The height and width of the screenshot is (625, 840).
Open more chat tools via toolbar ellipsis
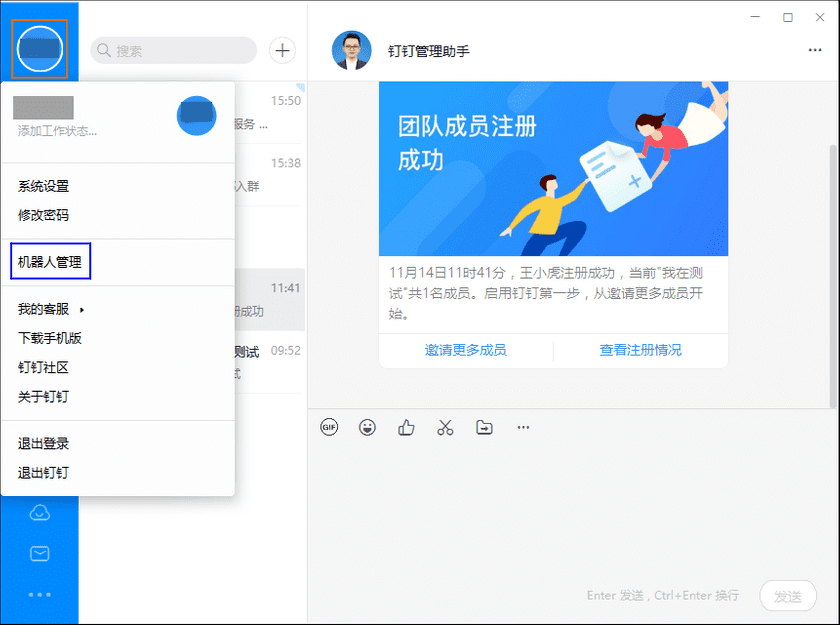click(x=522, y=427)
